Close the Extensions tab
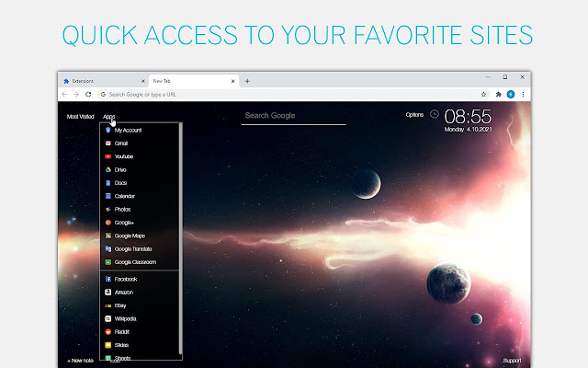 click(143, 81)
